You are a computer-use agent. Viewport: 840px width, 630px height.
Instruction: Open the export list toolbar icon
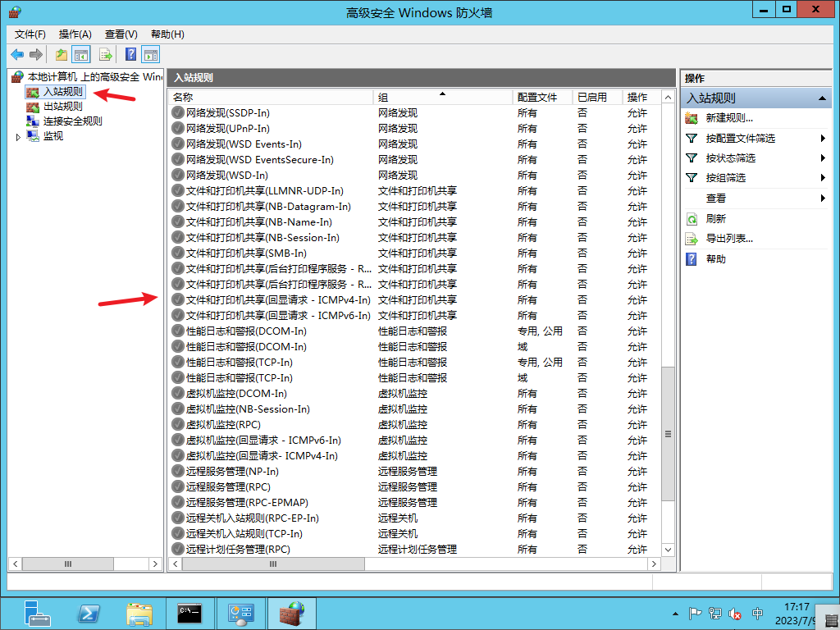(x=106, y=54)
